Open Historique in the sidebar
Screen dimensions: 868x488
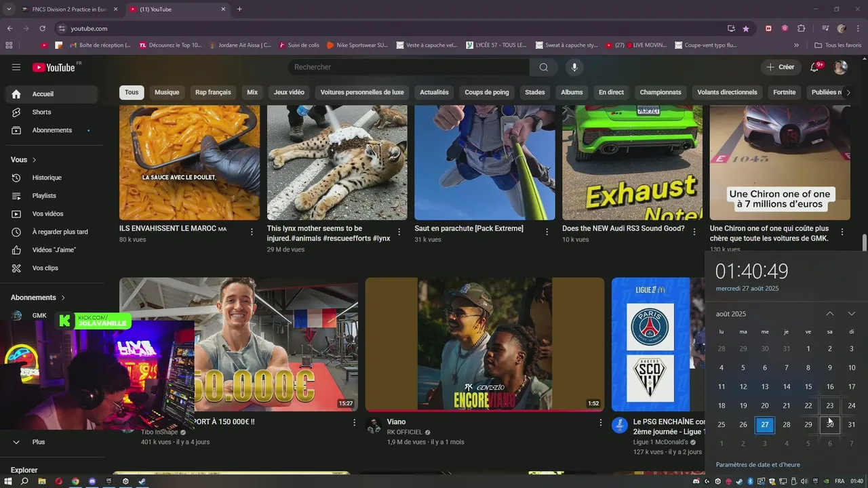[x=52, y=178]
